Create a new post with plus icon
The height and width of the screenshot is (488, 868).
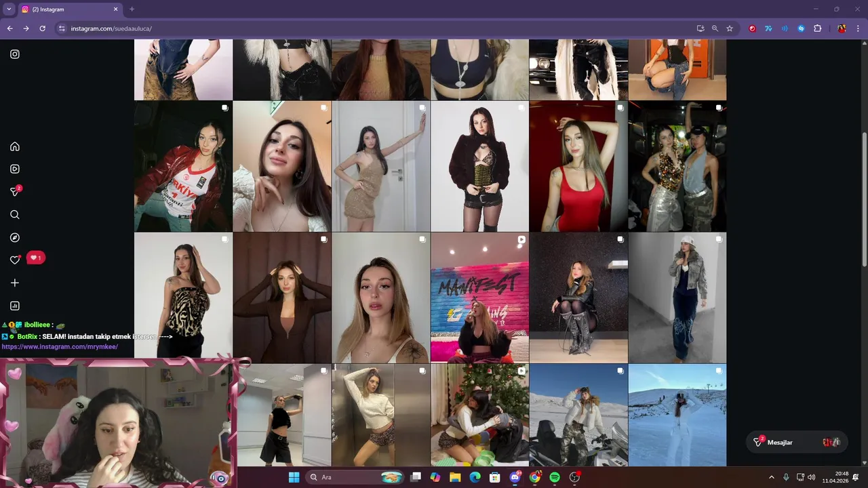pos(15,283)
